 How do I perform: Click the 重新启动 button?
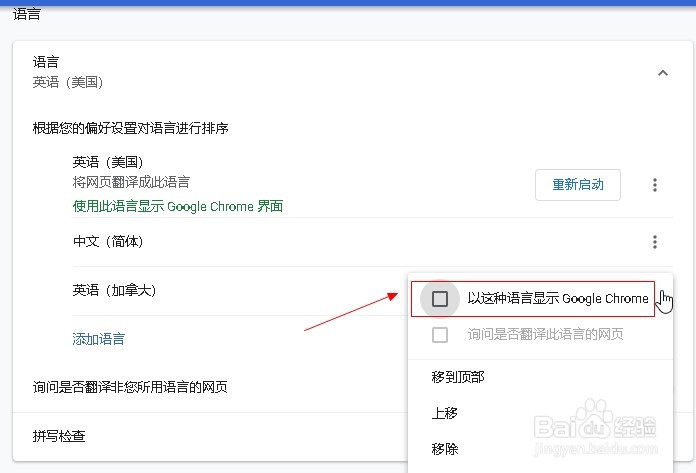(577, 185)
